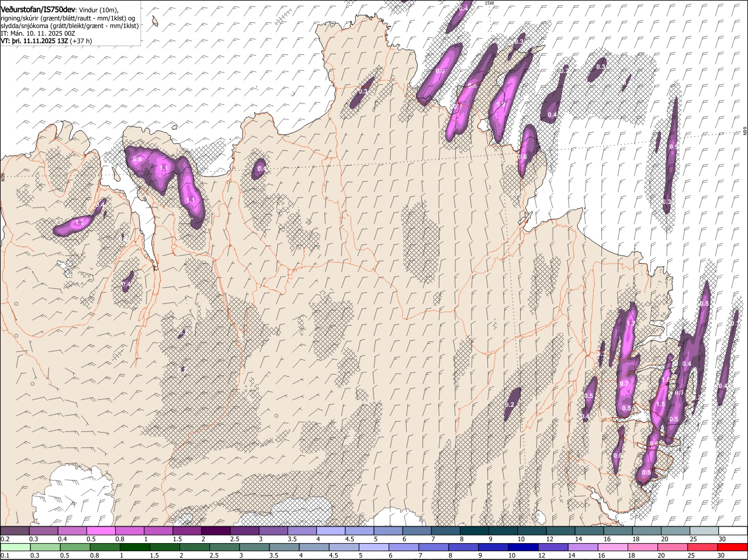Click the 'VT: þri. 11.11.2025 13Z' valid time
The image size is (748, 560).
34,41
